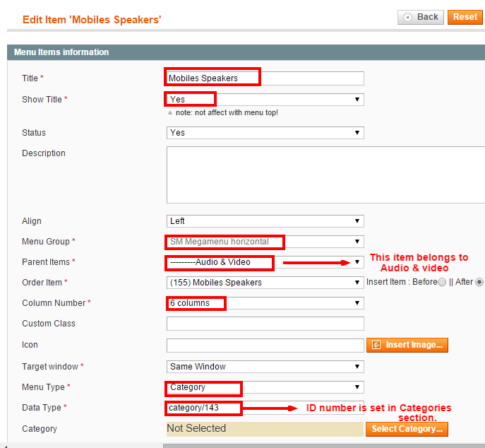Click the Insert Image button
The image size is (485, 448).
[407, 345]
